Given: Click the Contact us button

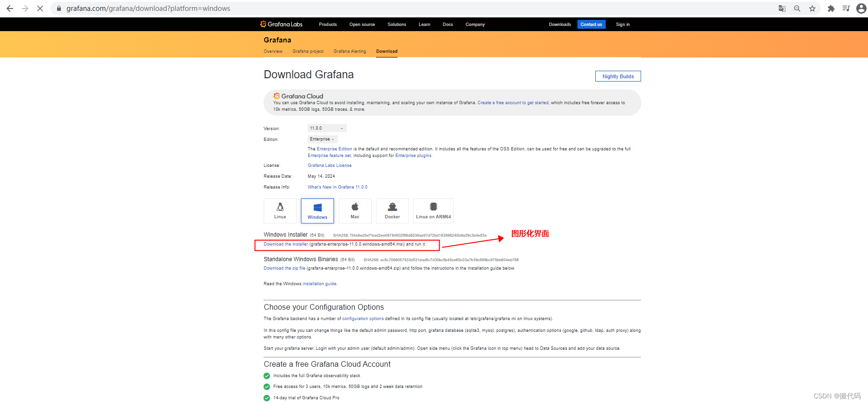Looking at the screenshot, I should pos(591,25).
